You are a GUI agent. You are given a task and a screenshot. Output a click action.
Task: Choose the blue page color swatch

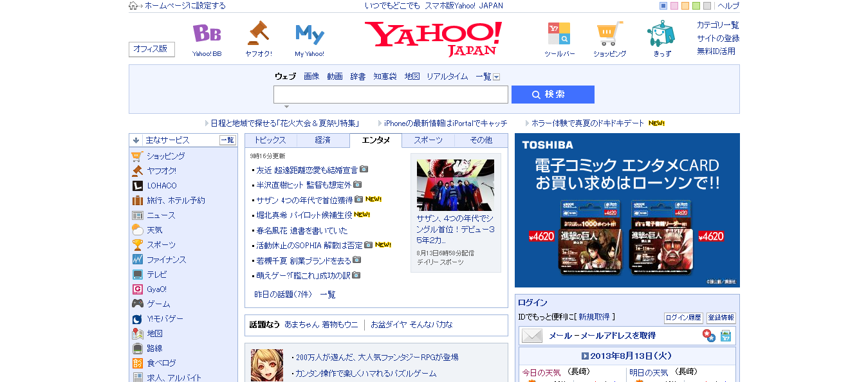coord(663,6)
